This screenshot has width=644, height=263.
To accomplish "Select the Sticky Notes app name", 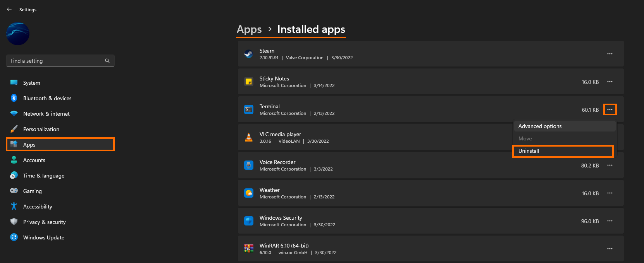I will pyautogui.click(x=274, y=79).
